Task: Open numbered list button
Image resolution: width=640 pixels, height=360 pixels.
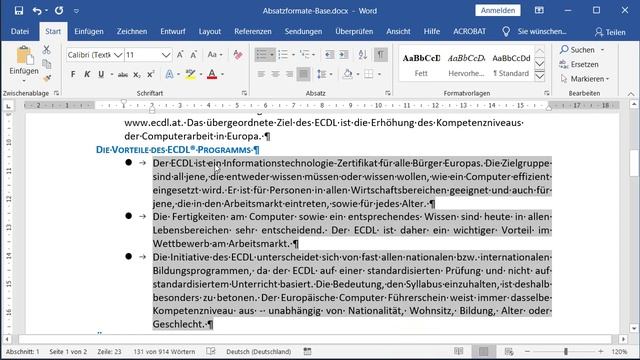Action: point(283,54)
